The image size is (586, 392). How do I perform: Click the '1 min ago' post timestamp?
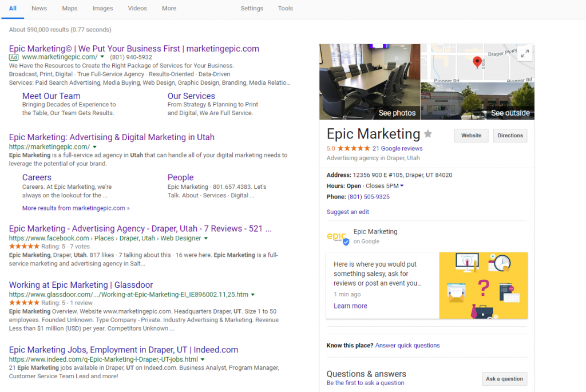point(347,294)
